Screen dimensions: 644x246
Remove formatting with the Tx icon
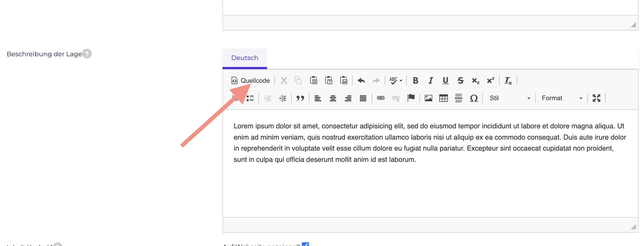pyautogui.click(x=508, y=80)
